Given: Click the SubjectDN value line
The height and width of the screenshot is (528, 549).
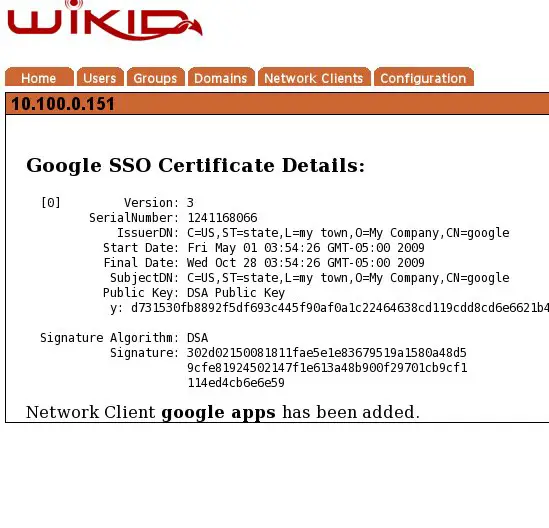Looking at the screenshot, I should [348, 278].
